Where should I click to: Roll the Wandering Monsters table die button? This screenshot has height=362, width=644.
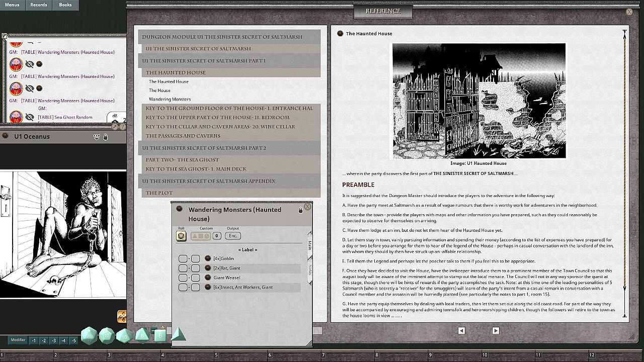pos(181,236)
